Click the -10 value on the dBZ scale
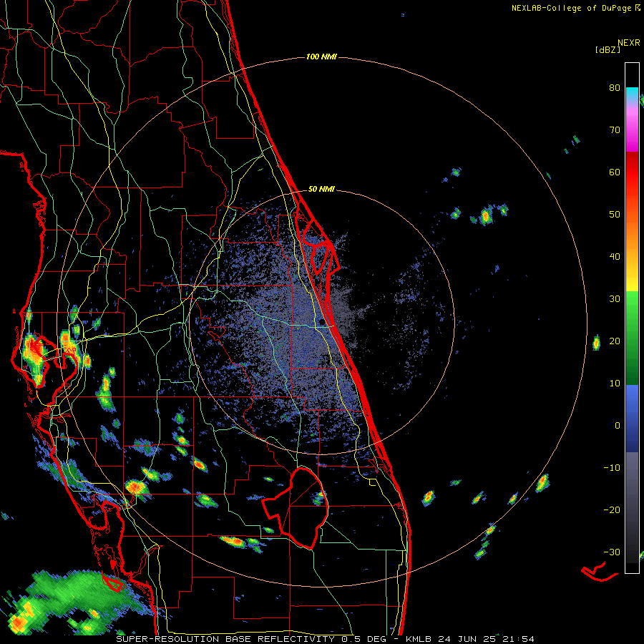 coord(612,468)
